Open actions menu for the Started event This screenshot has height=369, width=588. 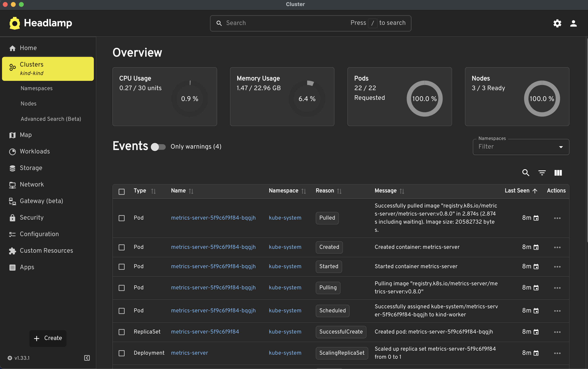(x=557, y=267)
